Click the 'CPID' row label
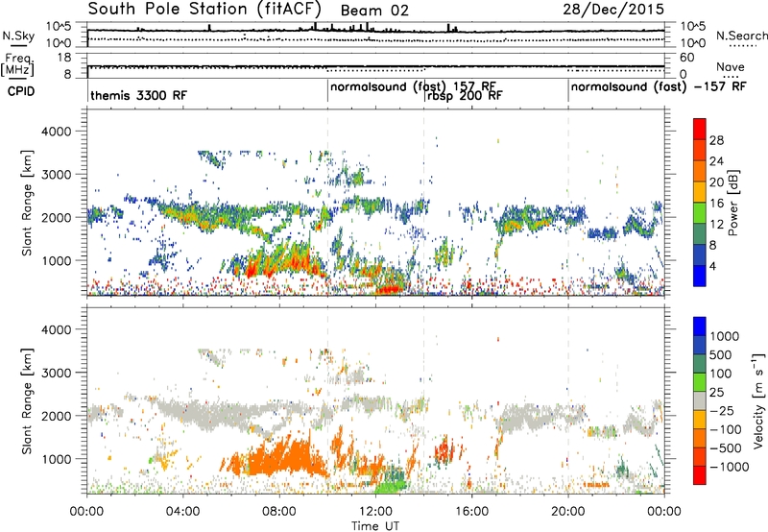The image size is (768, 532). coord(21,91)
